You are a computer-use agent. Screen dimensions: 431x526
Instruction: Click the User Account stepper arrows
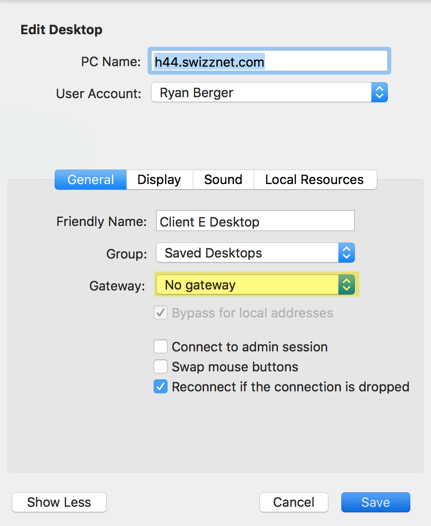379,93
